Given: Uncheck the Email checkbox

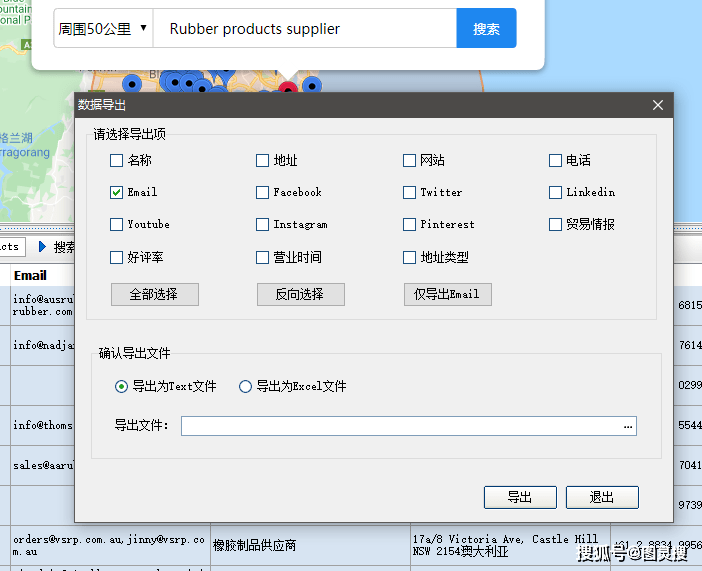Looking at the screenshot, I should (x=117, y=192).
